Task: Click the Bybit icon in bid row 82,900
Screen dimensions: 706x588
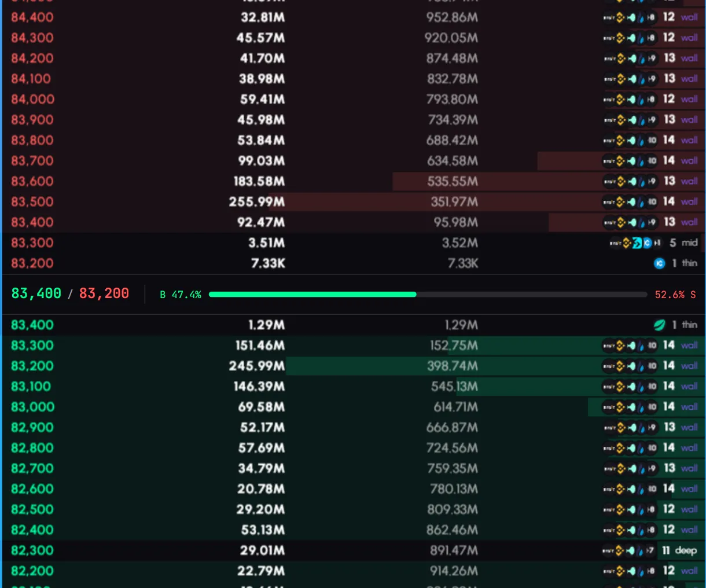Action: (609, 428)
